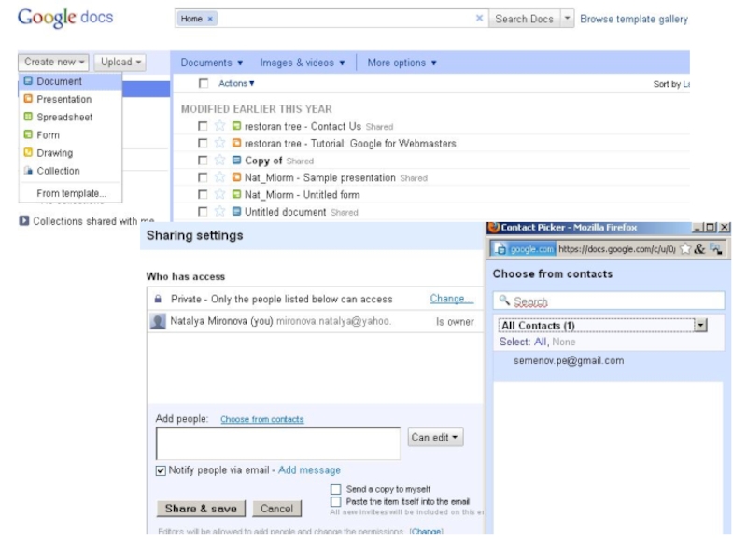
Task: Click the 'Share & save' button
Action: [x=201, y=509]
